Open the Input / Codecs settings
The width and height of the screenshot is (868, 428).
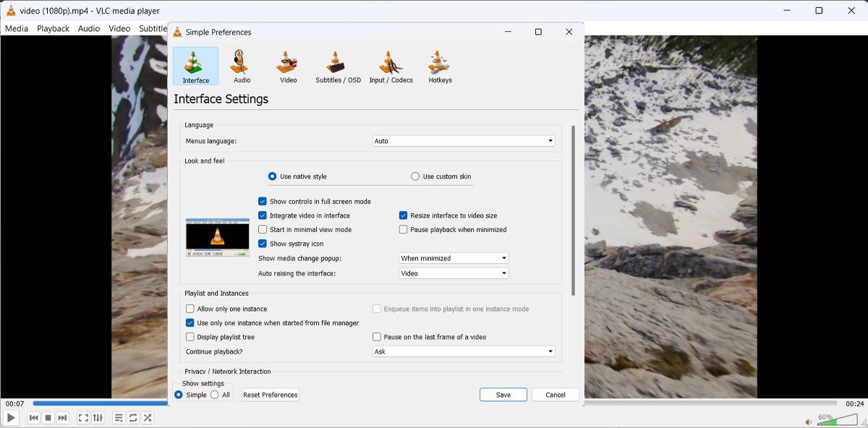point(391,66)
